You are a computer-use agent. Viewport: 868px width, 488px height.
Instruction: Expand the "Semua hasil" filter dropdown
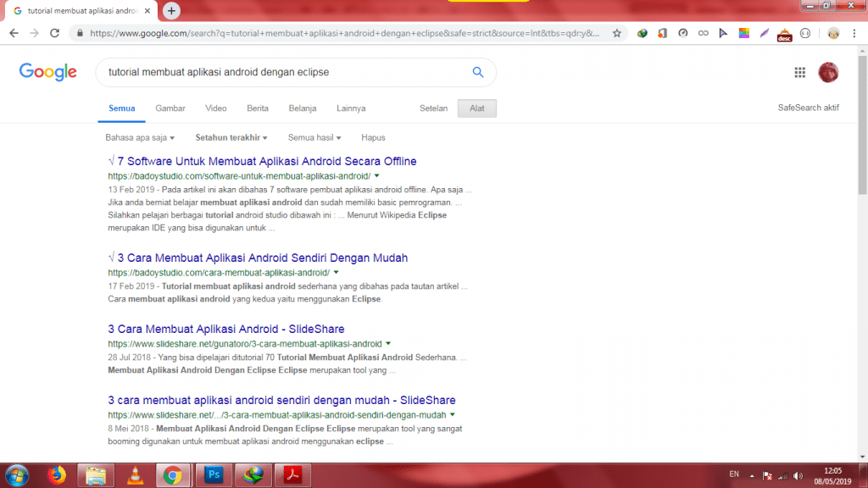coord(314,138)
